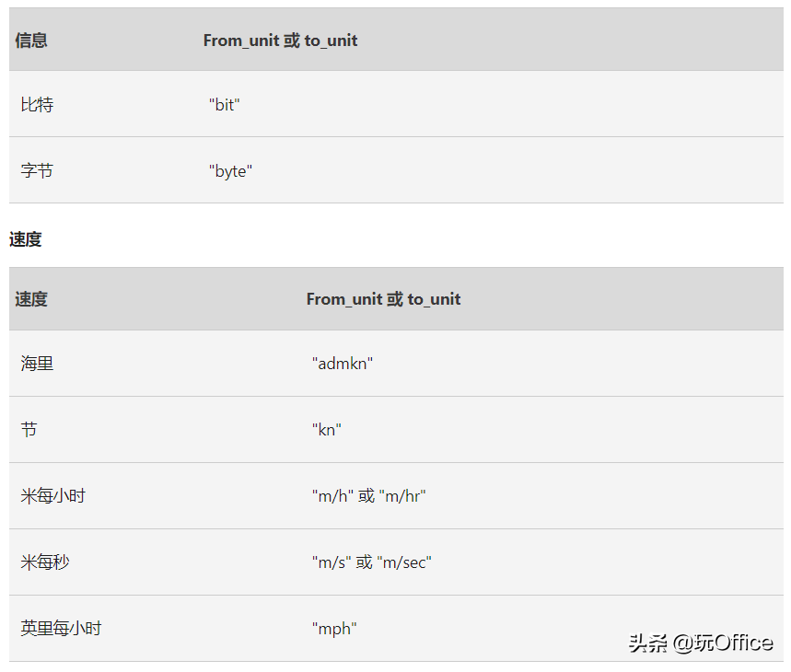Image resolution: width=791 pixels, height=672 pixels.
Task: Click the 海里 row label
Action: 37,364
